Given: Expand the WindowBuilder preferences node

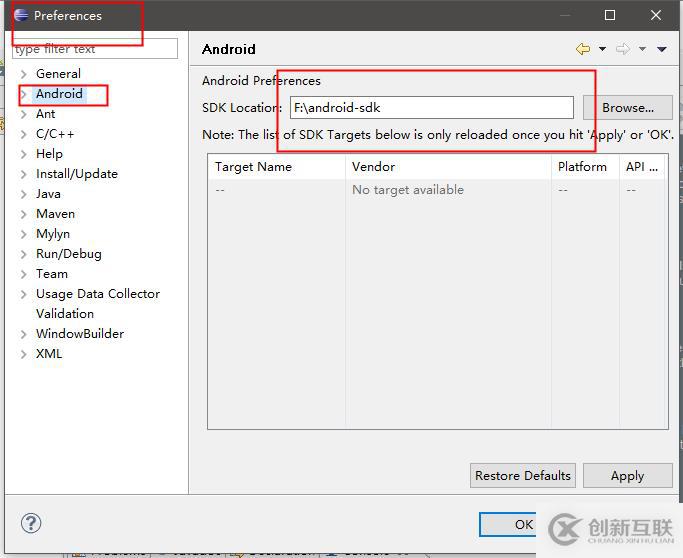Looking at the screenshot, I should [24, 334].
